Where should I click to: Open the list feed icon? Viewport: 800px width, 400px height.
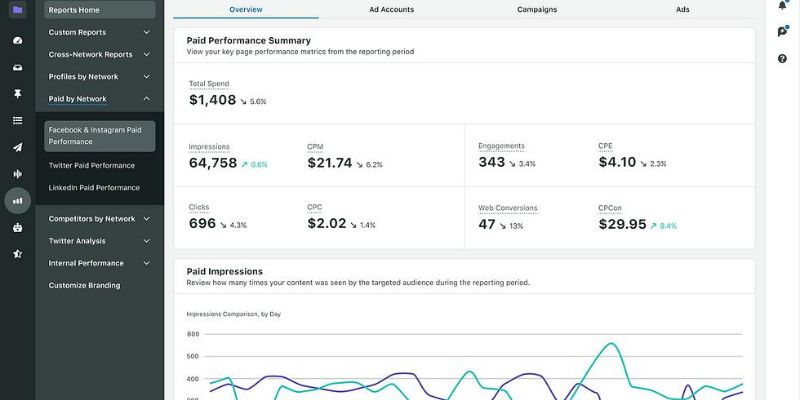18,120
